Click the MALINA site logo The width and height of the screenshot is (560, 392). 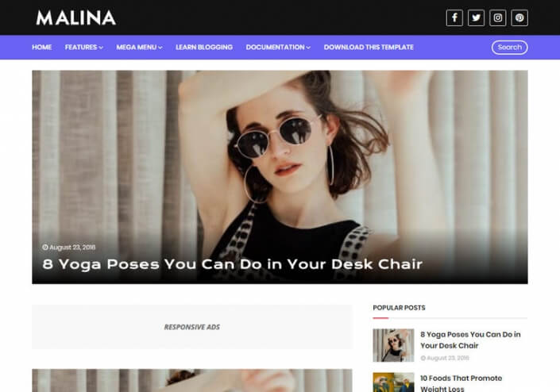(x=76, y=17)
